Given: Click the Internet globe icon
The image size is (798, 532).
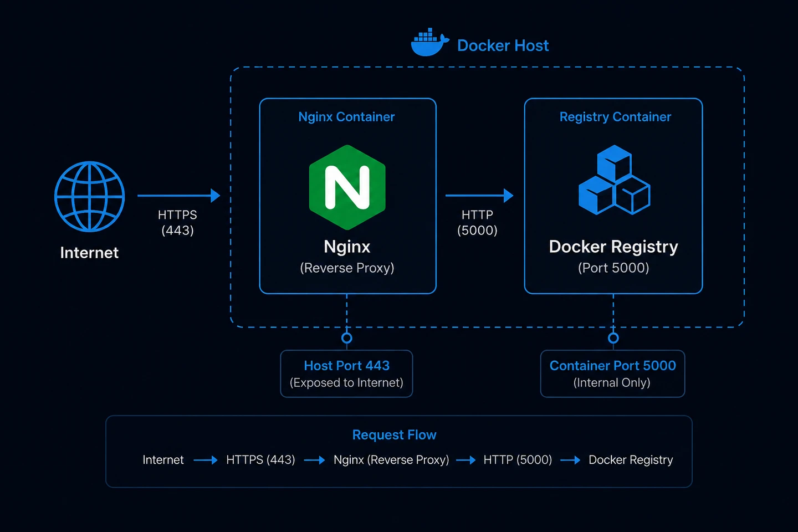Looking at the screenshot, I should (89, 196).
